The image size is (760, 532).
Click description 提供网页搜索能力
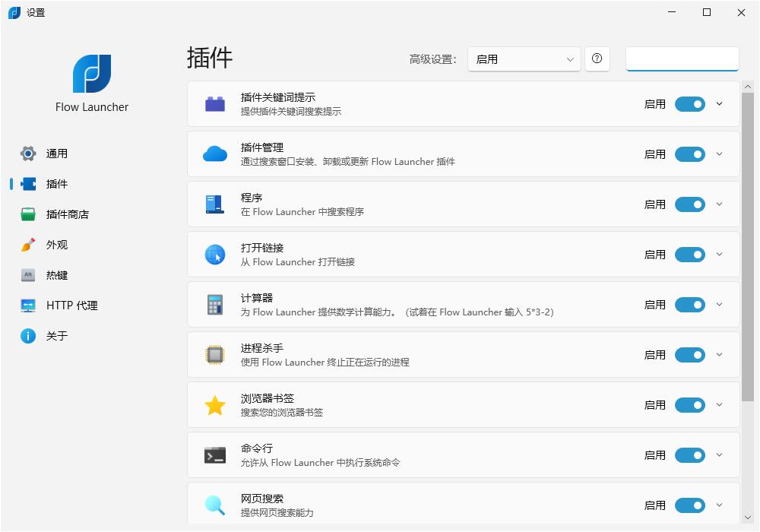click(277, 512)
